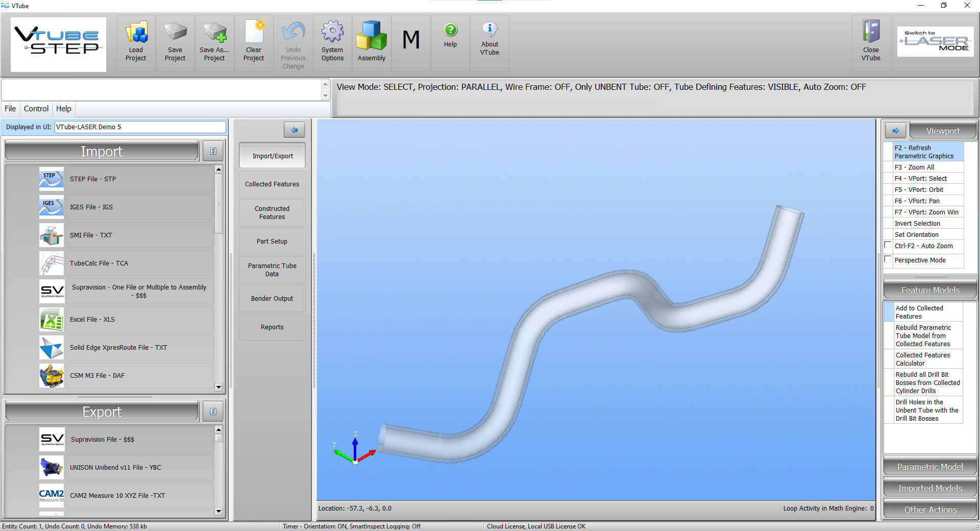Image resolution: width=980 pixels, height=531 pixels.
Task: Click the Bender Output button
Action: (272, 299)
